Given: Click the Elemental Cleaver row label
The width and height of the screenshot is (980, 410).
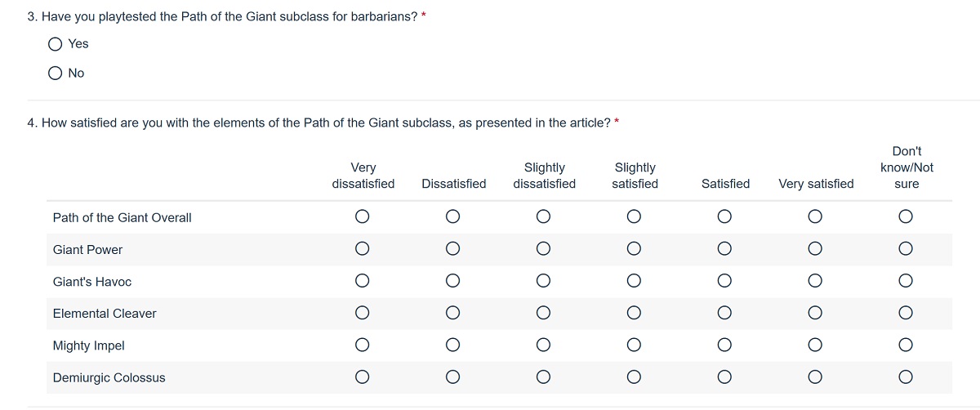Looking at the screenshot, I should tap(105, 314).
